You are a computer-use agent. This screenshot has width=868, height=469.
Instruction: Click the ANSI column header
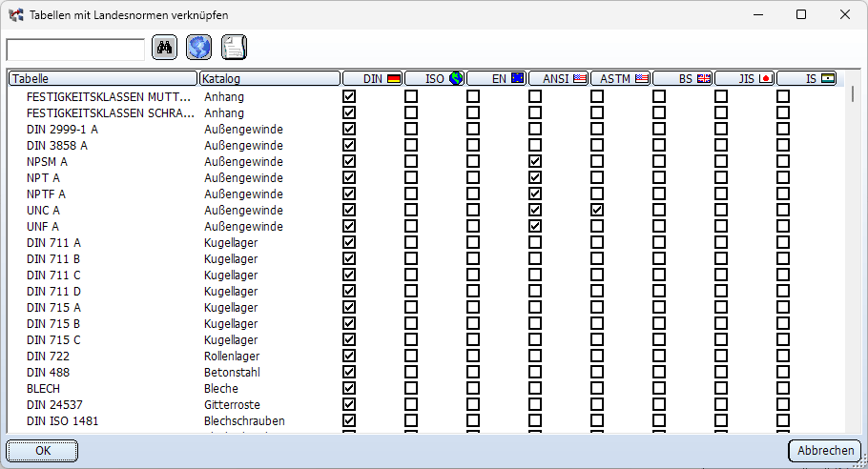coord(559,78)
